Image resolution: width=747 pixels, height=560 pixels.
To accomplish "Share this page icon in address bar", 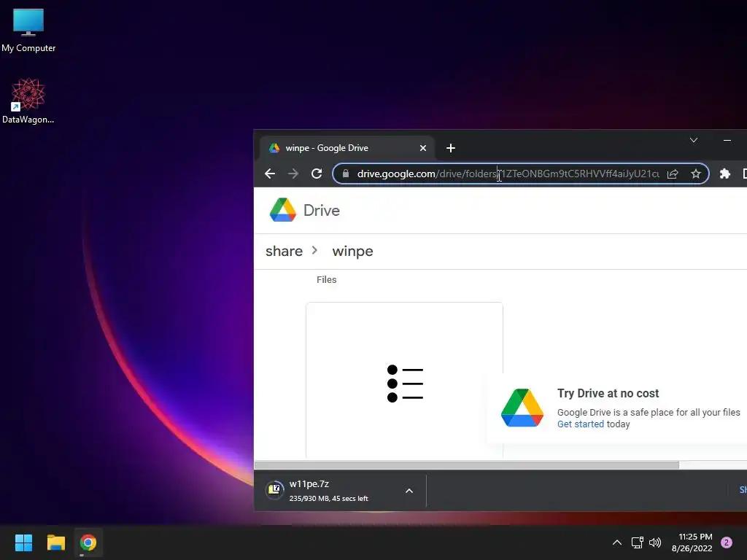I will (673, 174).
